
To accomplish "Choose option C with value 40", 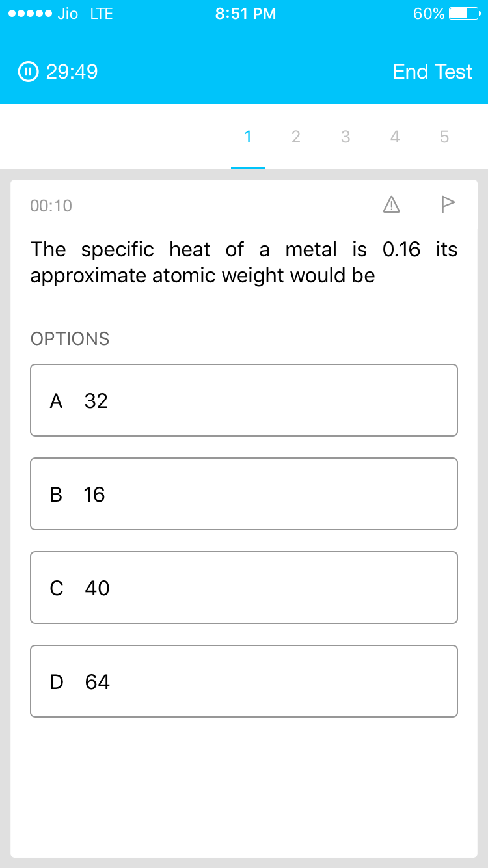I will (x=244, y=588).
